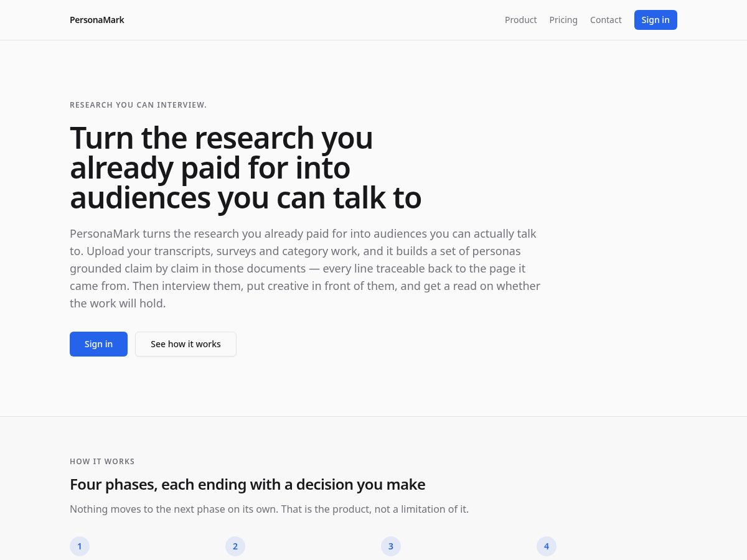747x560 pixels.
Task: Open the Product nav link
Action: click(x=520, y=20)
